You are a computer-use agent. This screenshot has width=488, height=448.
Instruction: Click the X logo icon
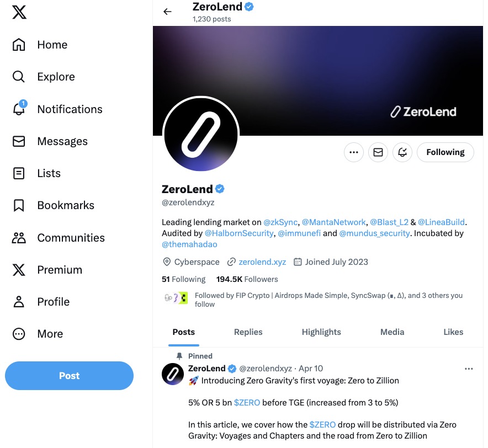click(x=19, y=13)
